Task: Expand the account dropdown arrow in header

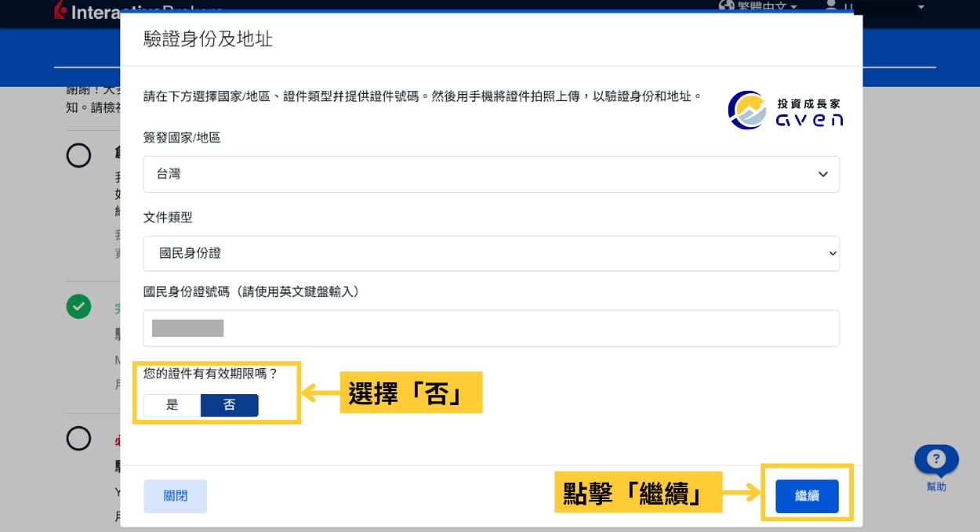Action: (921, 7)
